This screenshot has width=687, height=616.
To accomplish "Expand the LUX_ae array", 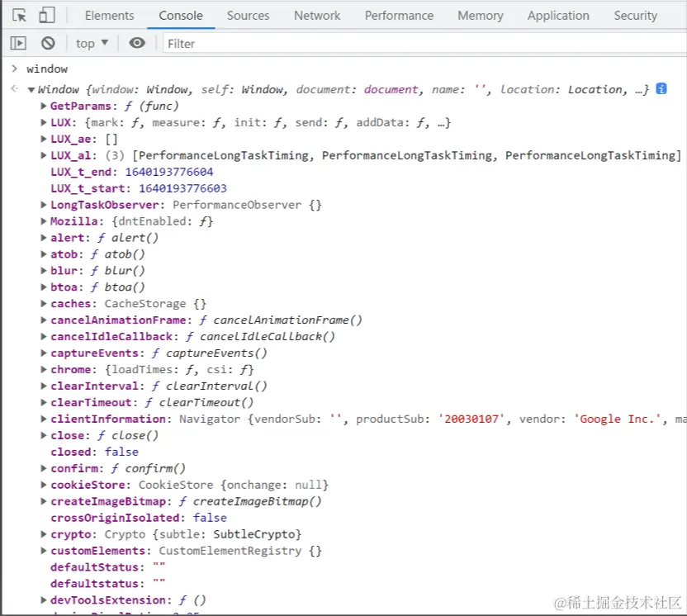I will click(44, 139).
